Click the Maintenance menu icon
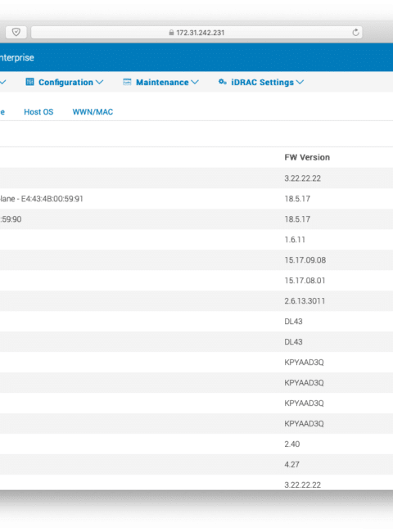This screenshot has width=393, height=532. (x=127, y=82)
